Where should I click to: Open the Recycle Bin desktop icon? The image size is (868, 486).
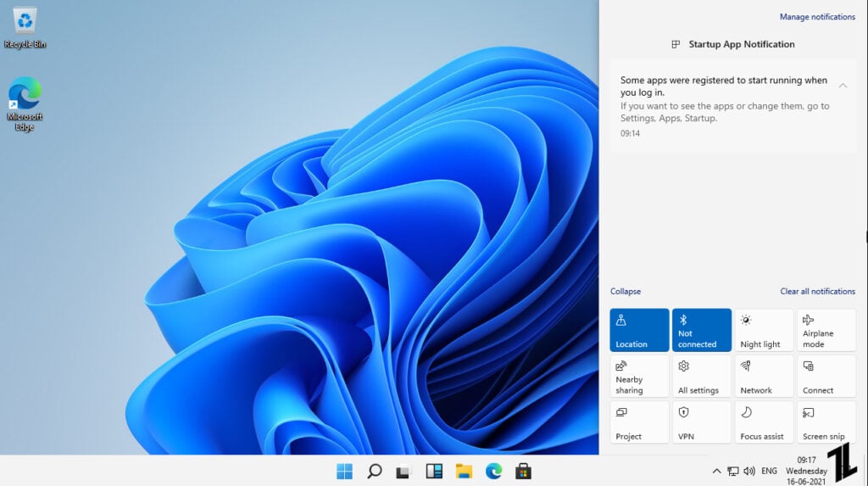coord(25,28)
